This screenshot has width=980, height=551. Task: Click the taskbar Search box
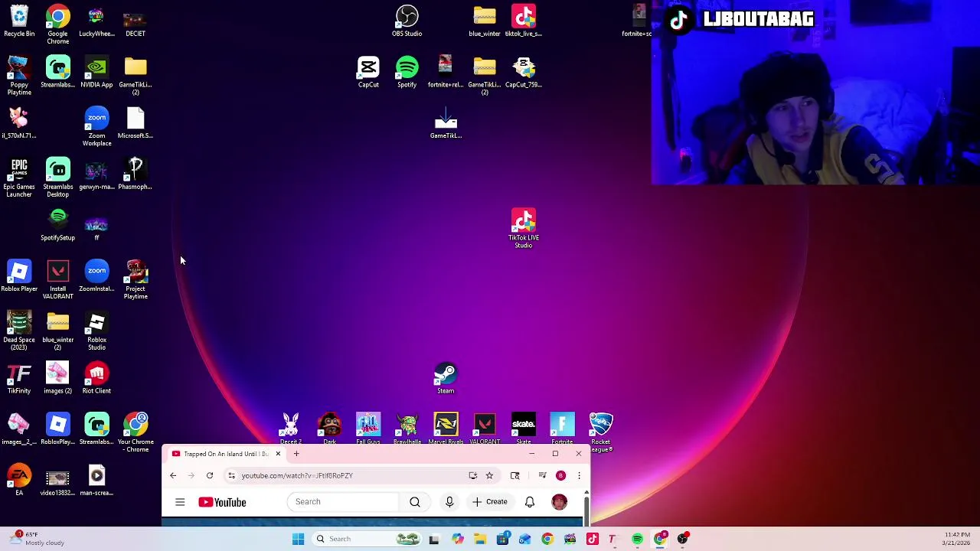367,539
